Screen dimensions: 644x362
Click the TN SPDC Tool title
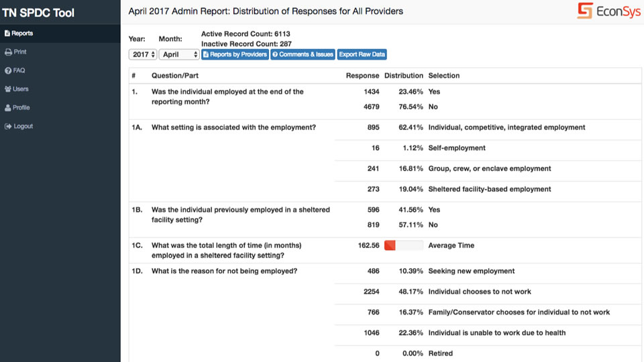click(38, 13)
